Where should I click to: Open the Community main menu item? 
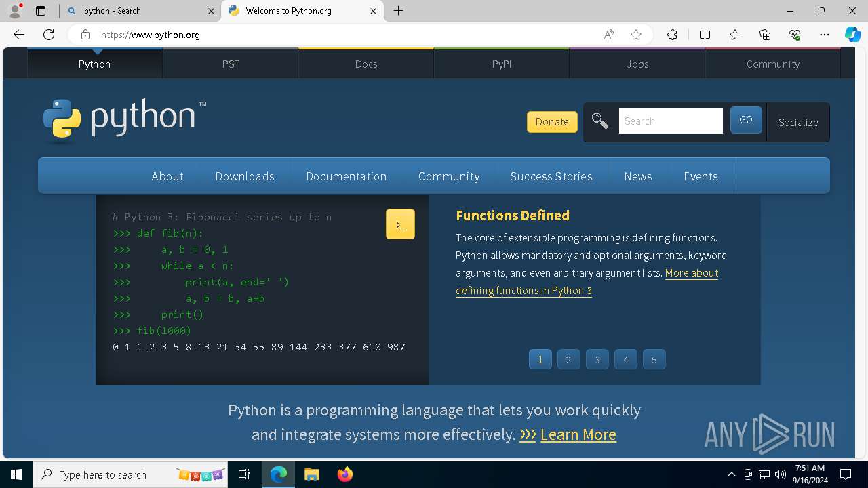(449, 176)
